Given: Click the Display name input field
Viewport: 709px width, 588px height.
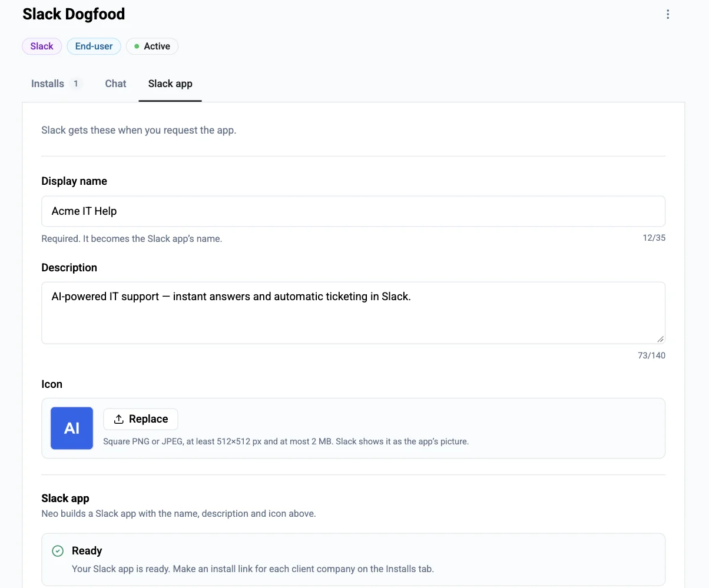Looking at the screenshot, I should point(353,211).
